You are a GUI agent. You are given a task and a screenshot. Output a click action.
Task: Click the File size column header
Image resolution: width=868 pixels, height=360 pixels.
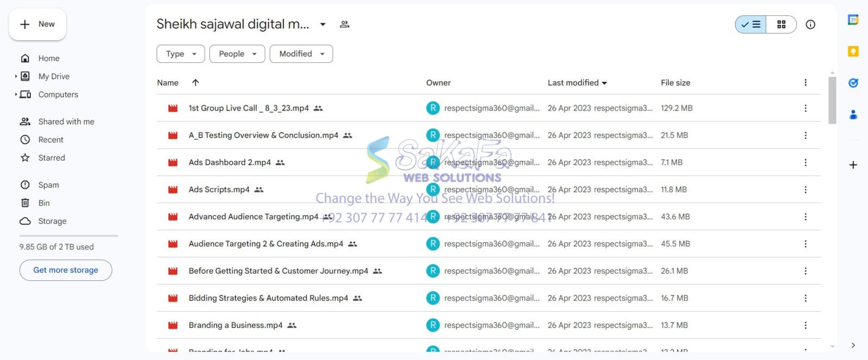click(675, 83)
